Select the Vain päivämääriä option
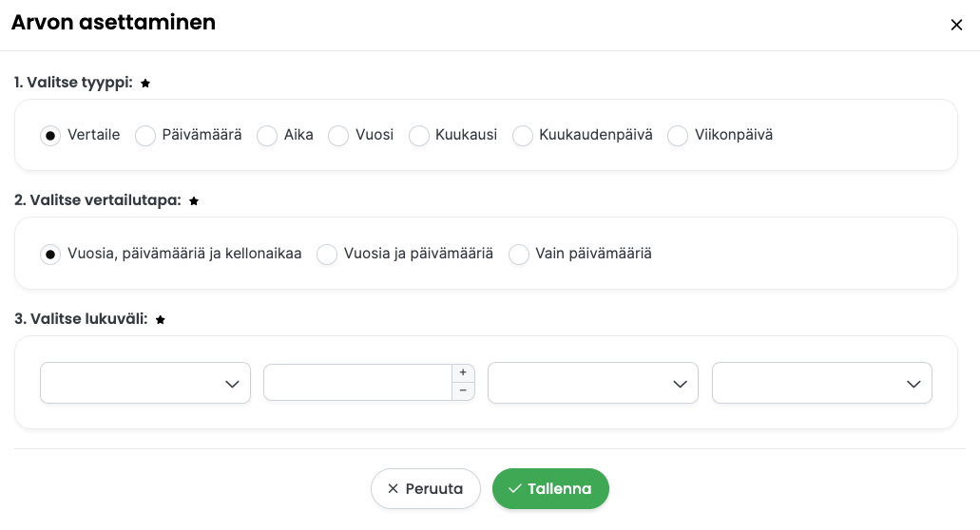Image resolution: width=980 pixels, height=530 pixels. tap(519, 254)
